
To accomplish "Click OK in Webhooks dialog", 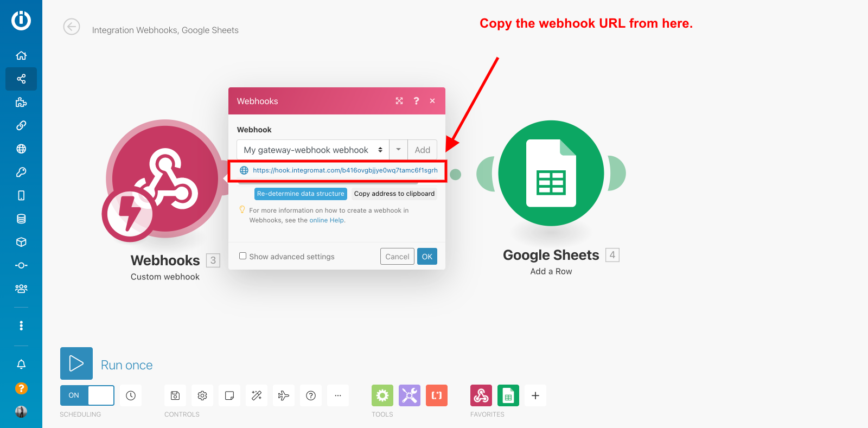I will (x=427, y=257).
